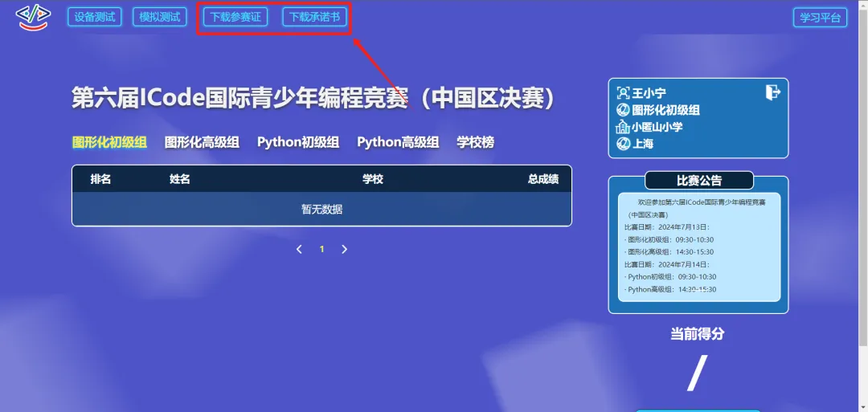Click the 图形化初级组 label in user card
868x412 pixels.
[x=666, y=110]
